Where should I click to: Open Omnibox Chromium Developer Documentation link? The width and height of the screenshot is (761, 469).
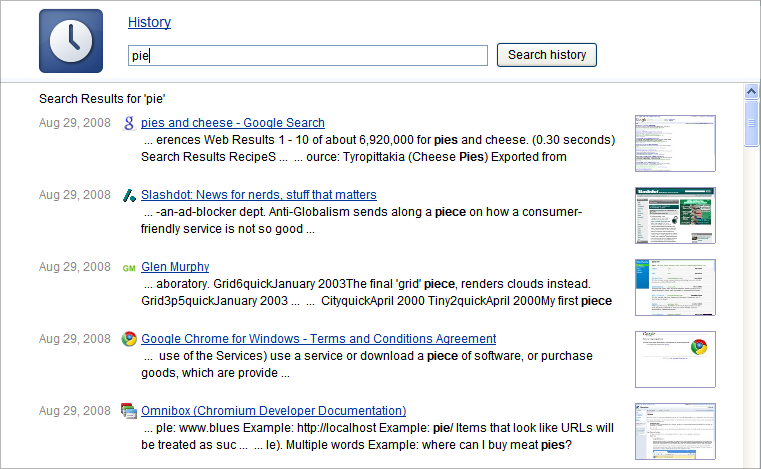(274, 410)
